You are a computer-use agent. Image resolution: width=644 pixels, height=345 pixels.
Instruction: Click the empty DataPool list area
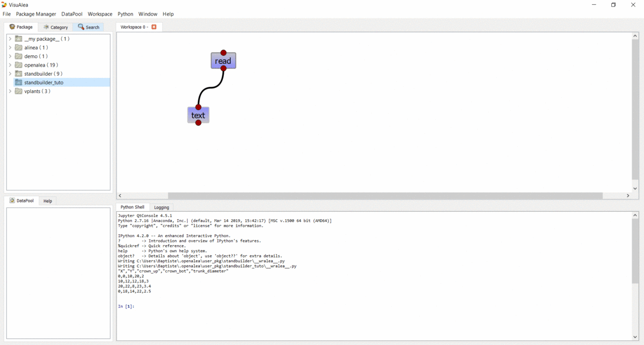point(58,273)
